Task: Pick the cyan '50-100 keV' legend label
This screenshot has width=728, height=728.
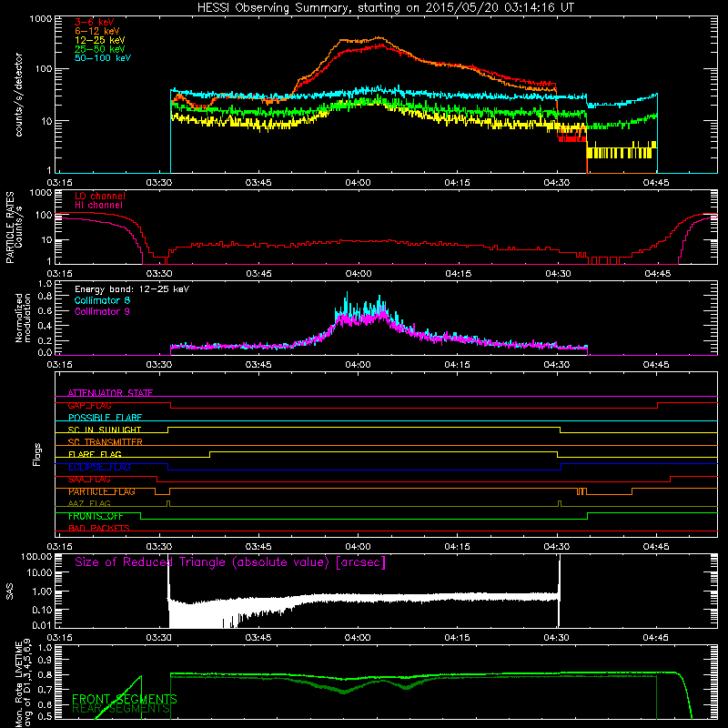Action: coord(103,58)
